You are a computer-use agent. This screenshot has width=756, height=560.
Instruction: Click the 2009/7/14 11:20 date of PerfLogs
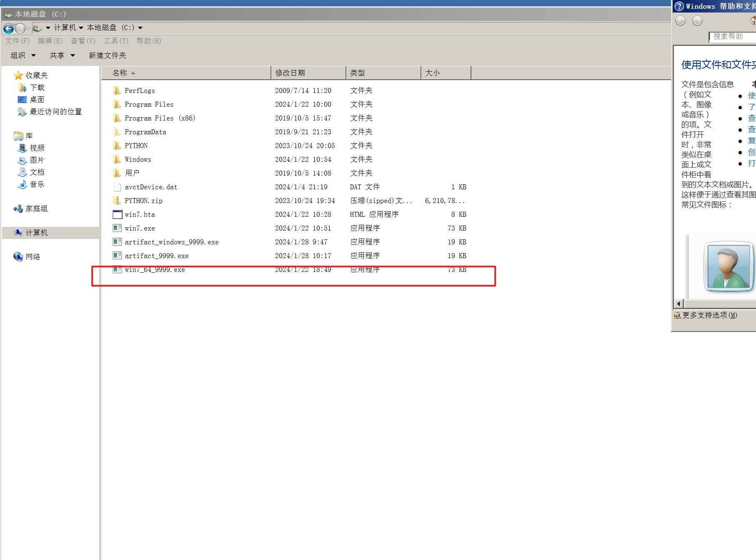coord(303,90)
